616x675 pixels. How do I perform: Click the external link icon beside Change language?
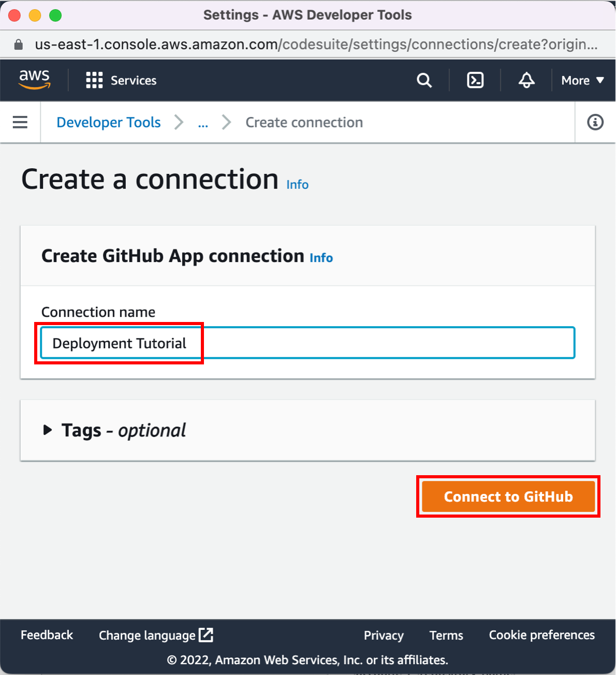(206, 635)
